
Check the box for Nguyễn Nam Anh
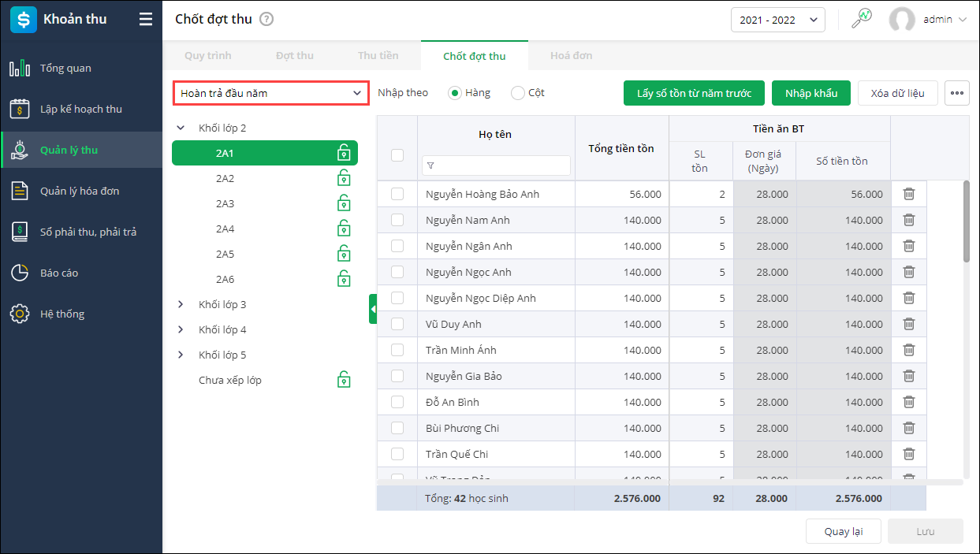click(x=397, y=220)
